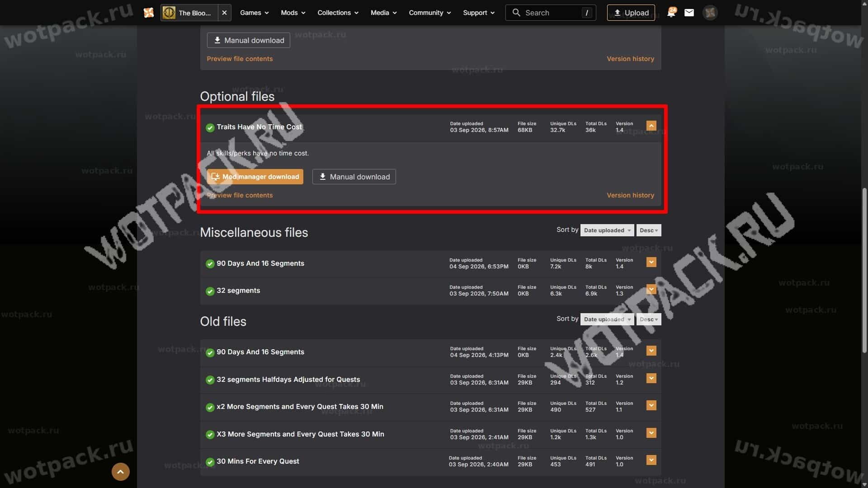Click into the Search input field
This screenshot has height=488, width=868.
[551, 13]
